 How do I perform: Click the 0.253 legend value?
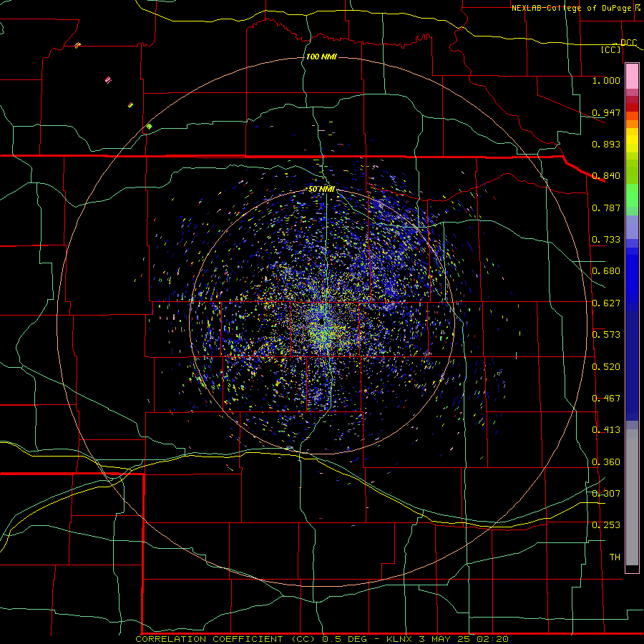point(606,525)
